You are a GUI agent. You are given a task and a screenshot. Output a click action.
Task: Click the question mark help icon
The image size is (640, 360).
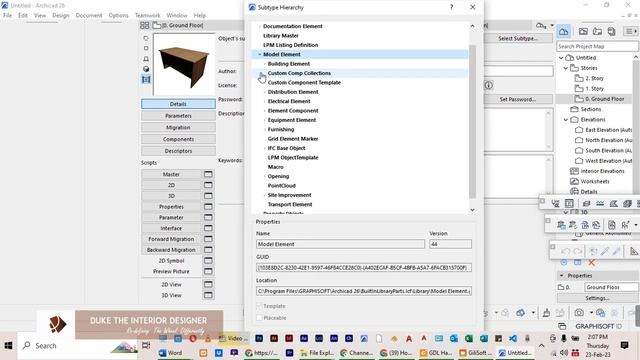[451, 7]
